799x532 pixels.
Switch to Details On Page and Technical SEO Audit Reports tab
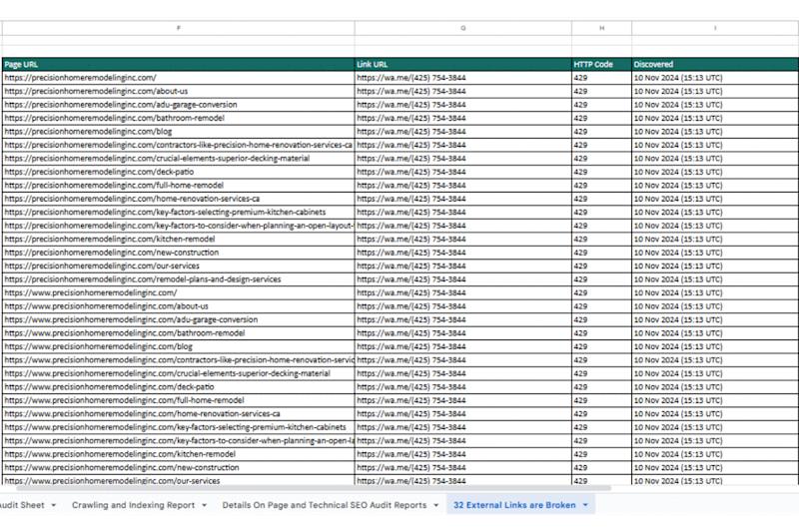click(x=324, y=505)
